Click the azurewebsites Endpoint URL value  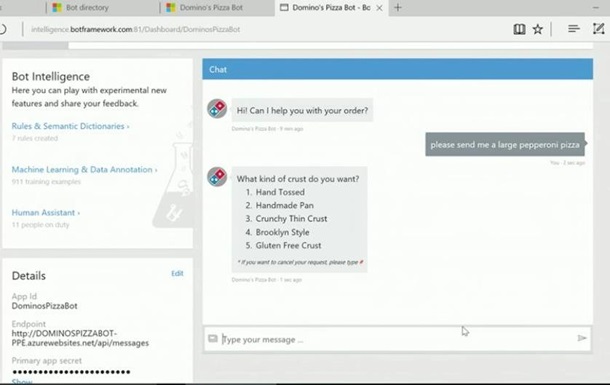[80, 338]
